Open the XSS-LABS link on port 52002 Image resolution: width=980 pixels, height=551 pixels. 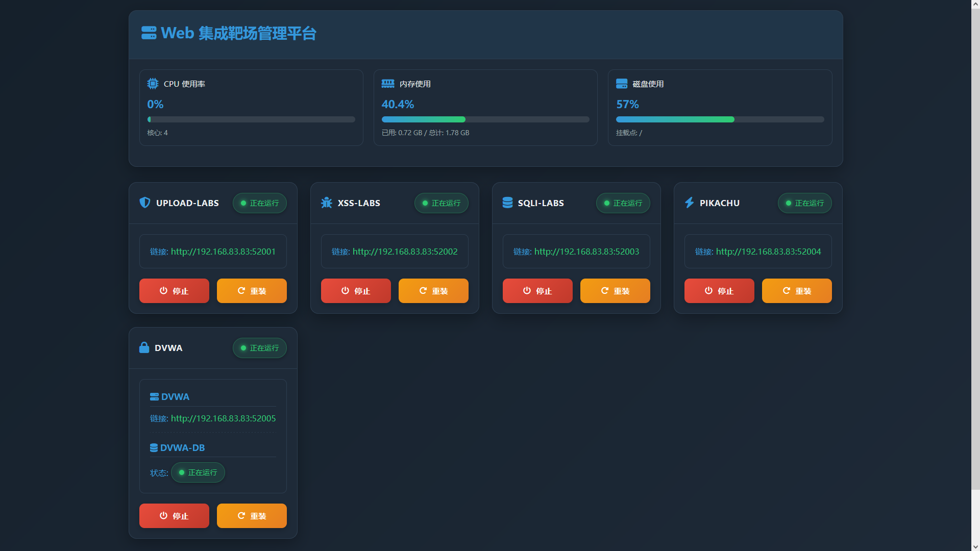click(405, 252)
